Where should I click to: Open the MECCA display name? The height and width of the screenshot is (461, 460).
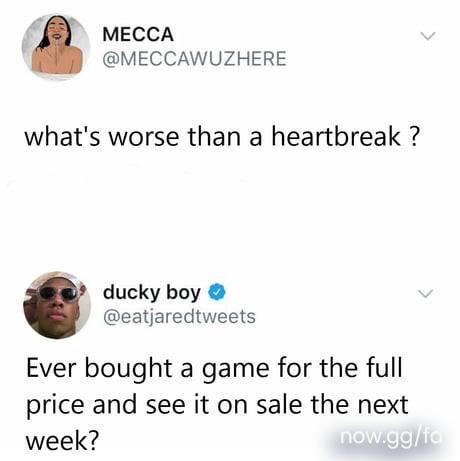[138, 34]
